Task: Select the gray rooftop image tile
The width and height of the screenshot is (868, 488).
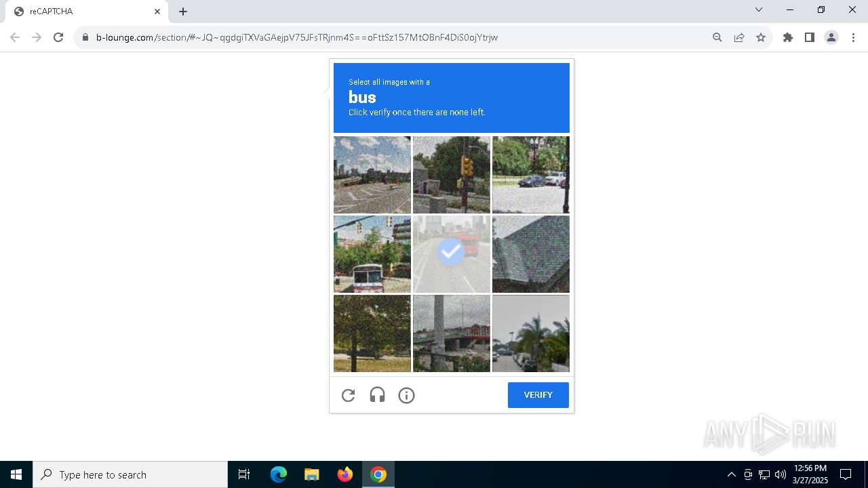Action: point(531,254)
